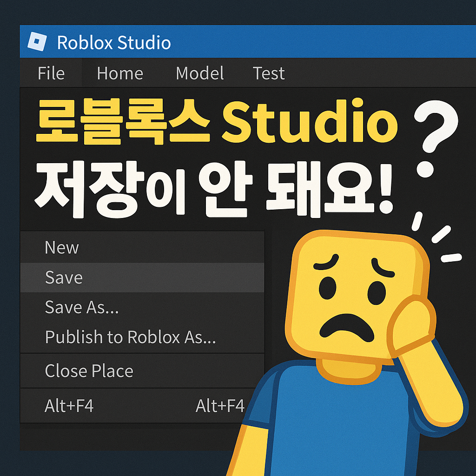Select the Model tab
Screen dimensions: 476x476
click(200, 73)
